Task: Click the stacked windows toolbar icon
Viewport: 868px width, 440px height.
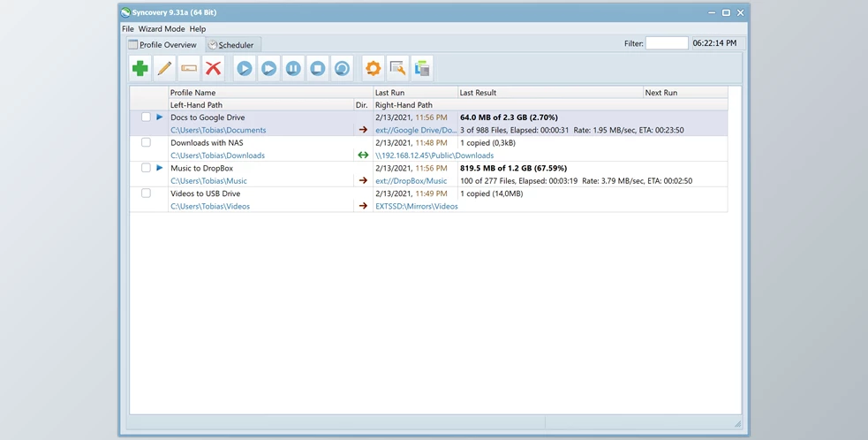Action: 422,68
